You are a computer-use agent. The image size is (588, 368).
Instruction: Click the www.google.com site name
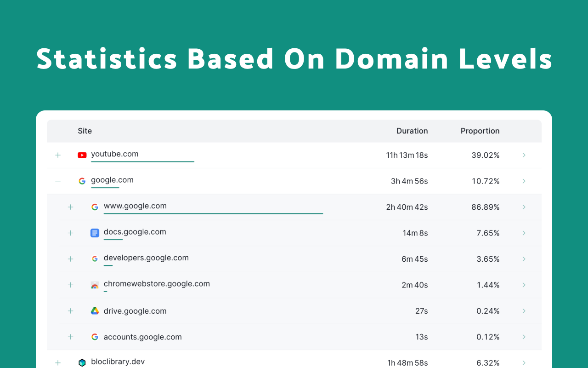point(135,206)
